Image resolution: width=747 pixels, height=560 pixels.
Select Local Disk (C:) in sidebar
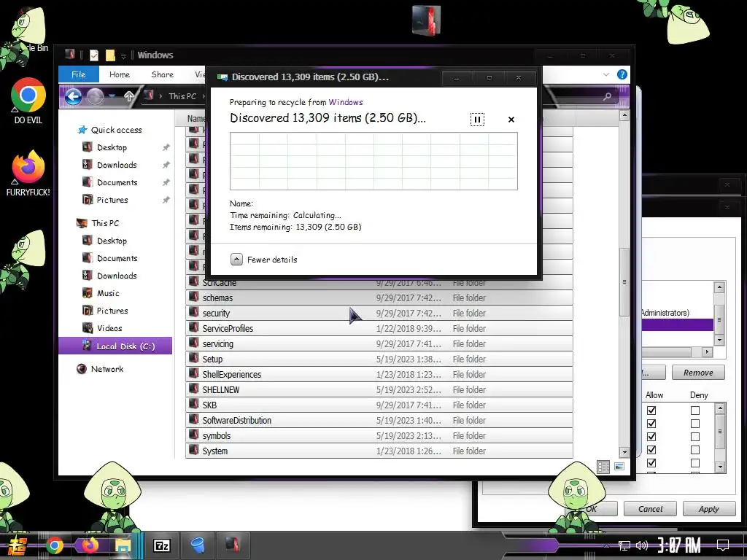(115, 346)
